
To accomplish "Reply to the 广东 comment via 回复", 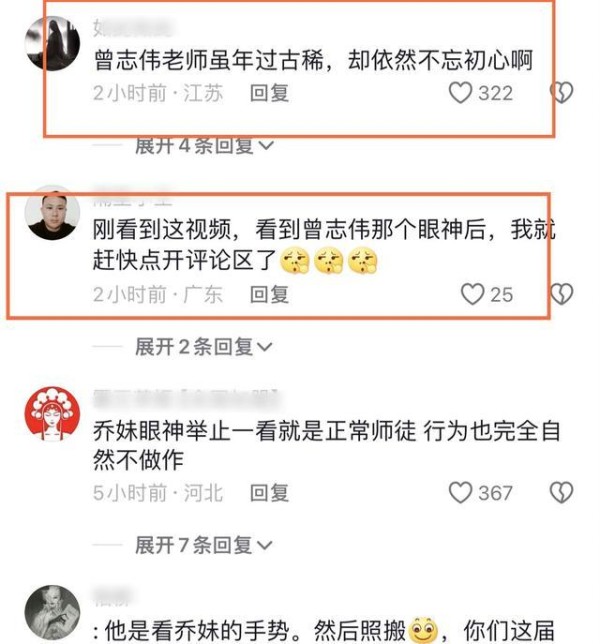I will [x=269, y=294].
